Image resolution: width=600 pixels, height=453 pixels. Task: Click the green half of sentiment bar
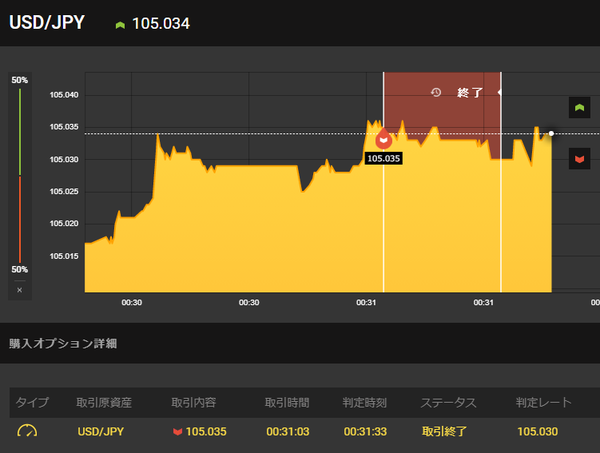click(20, 132)
